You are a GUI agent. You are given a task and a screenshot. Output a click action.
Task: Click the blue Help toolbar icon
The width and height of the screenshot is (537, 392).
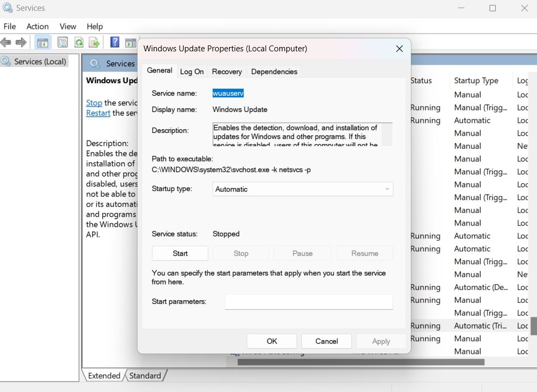click(115, 42)
